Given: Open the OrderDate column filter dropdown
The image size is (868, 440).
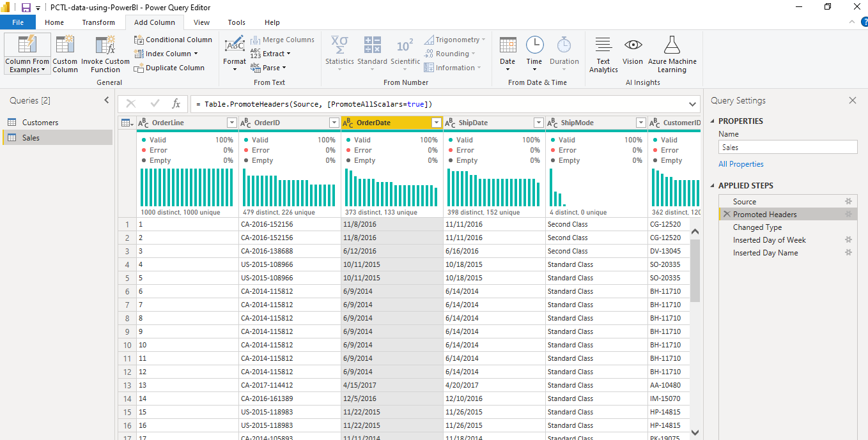Looking at the screenshot, I should click(437, 123).
